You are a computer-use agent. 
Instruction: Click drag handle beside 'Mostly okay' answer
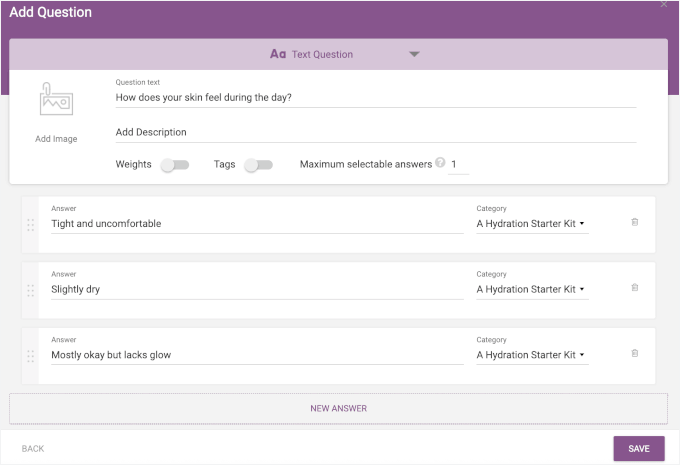click(x=30, y=355)
